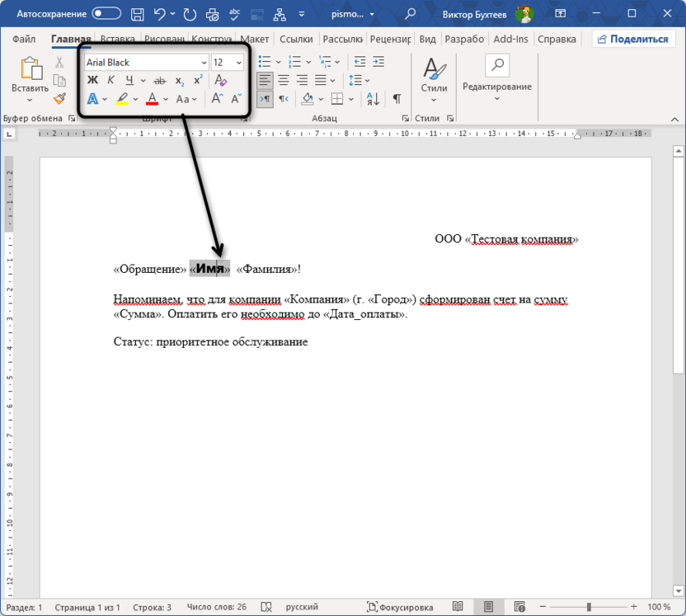
Task: Run spelling check abc icon
Action: [234, 15]
